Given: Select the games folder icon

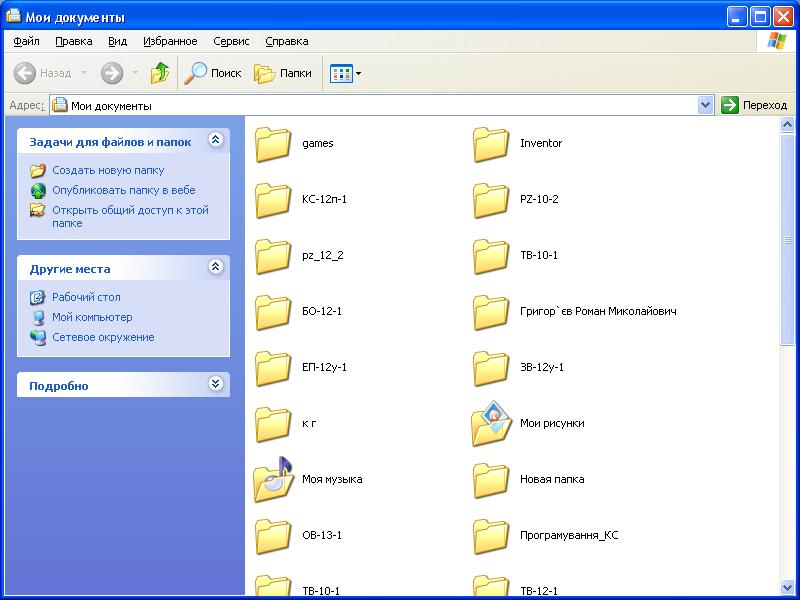Looking at the screenshot, I should [x=273, y=144].
